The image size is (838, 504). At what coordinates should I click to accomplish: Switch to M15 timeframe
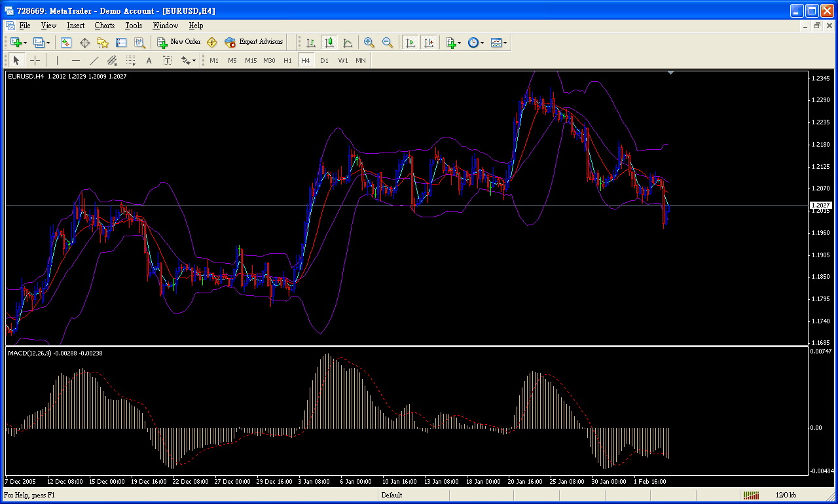(x=251, y=60)
